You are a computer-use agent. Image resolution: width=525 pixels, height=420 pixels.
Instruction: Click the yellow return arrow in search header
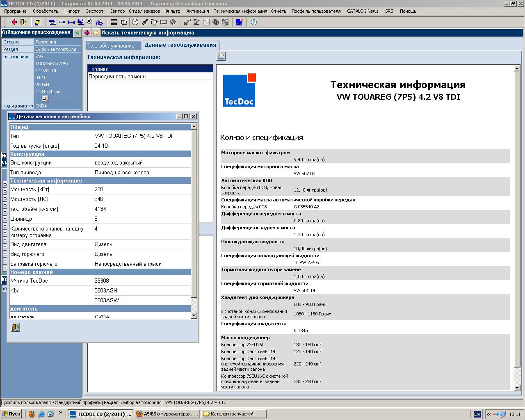click(96, 33)
